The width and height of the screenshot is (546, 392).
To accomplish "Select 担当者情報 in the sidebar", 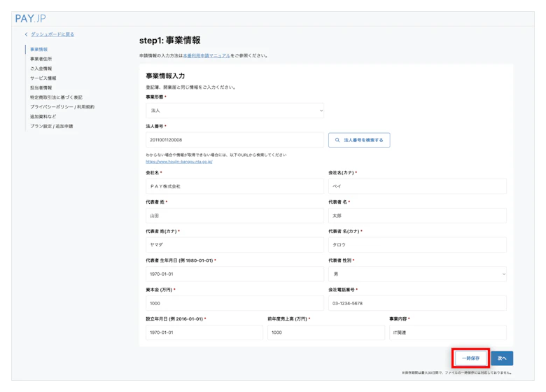I will click(41, 87).
